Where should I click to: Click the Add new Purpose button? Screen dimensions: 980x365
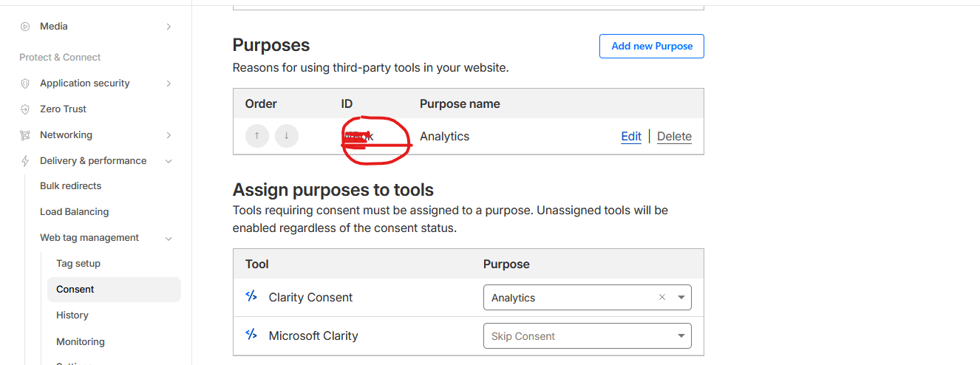pyautogui.click(x=652, y=46)
